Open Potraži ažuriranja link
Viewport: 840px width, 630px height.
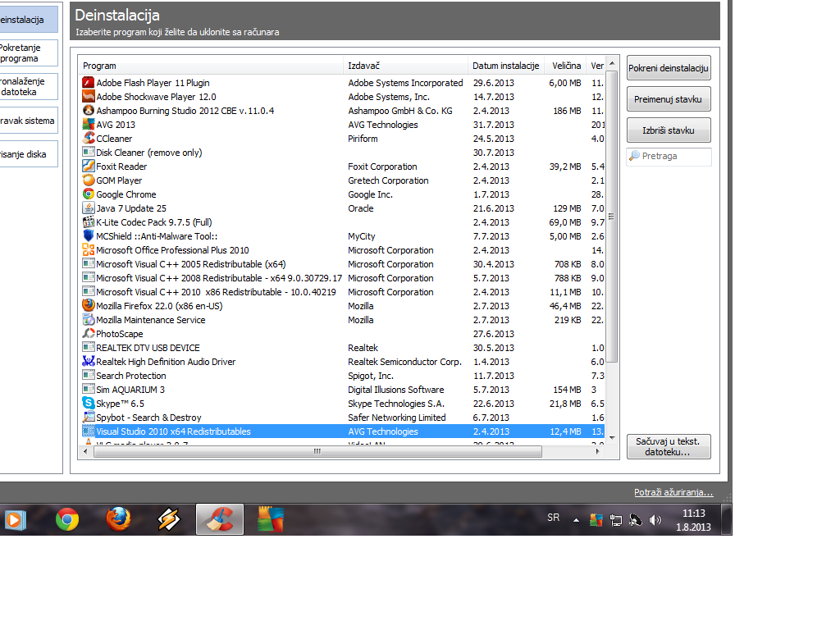pos(673,492)
